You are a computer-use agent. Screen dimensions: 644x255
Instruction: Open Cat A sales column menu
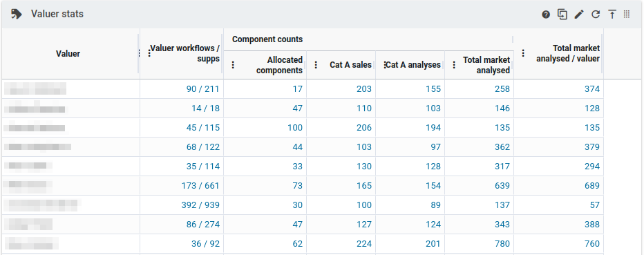point(315,65)
